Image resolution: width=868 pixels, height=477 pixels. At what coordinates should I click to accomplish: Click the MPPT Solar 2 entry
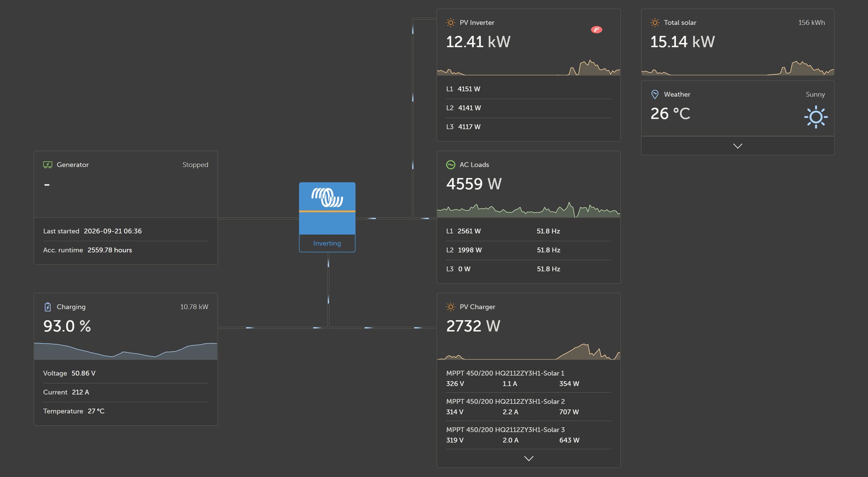(x=529, y=407)
